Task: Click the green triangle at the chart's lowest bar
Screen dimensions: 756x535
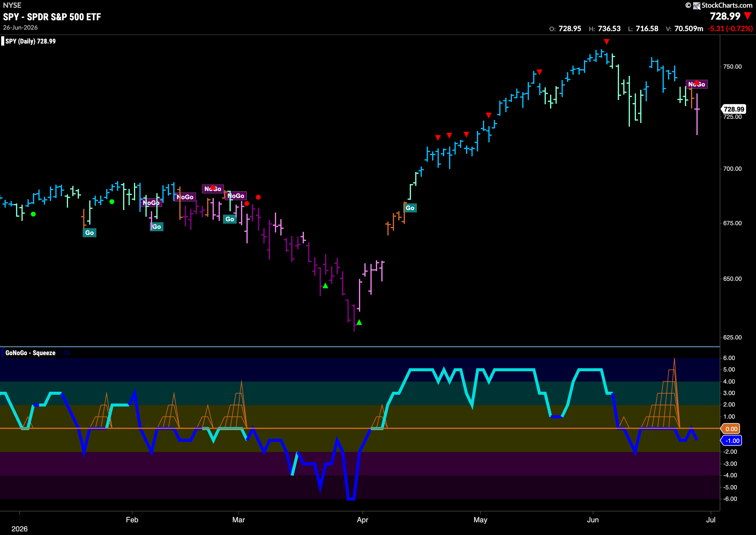Action: point(359,322)
